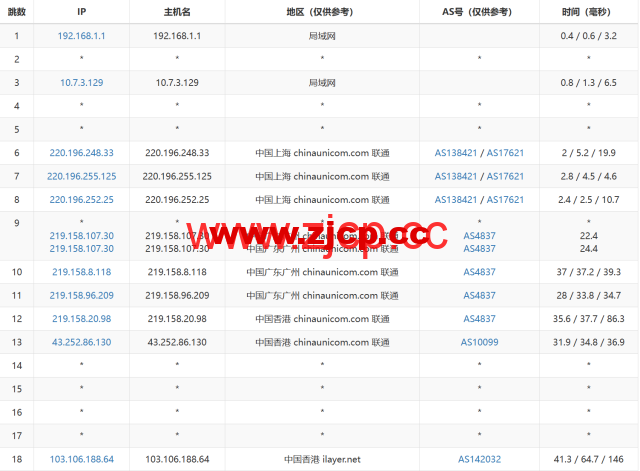Image resolution: width=640 pixels, height=471 pixels.
Task: Select time value 2 / 5.2 / 19.9
Action: [589, 153]
